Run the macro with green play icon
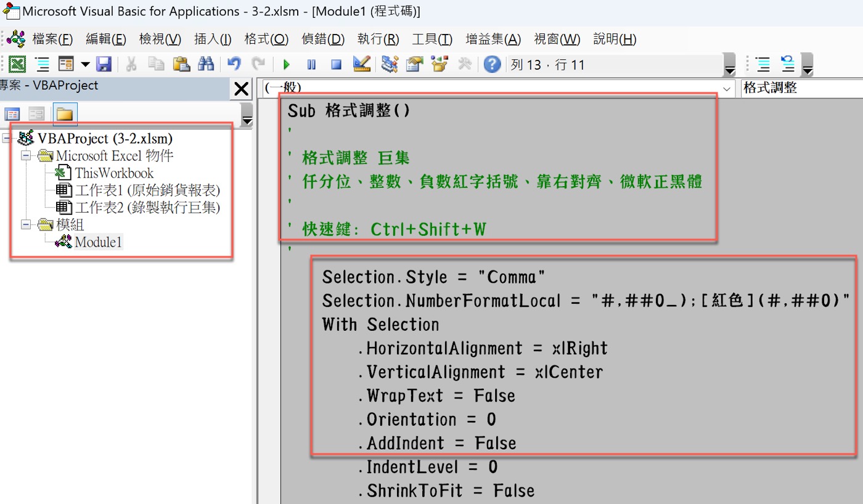863x504 pixels. (287, 65)
